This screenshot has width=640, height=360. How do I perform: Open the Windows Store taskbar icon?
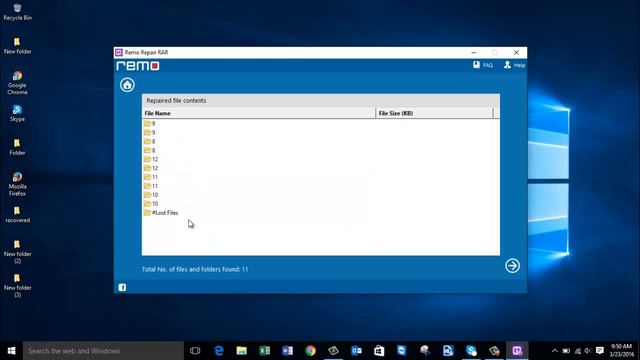point(379,351)
